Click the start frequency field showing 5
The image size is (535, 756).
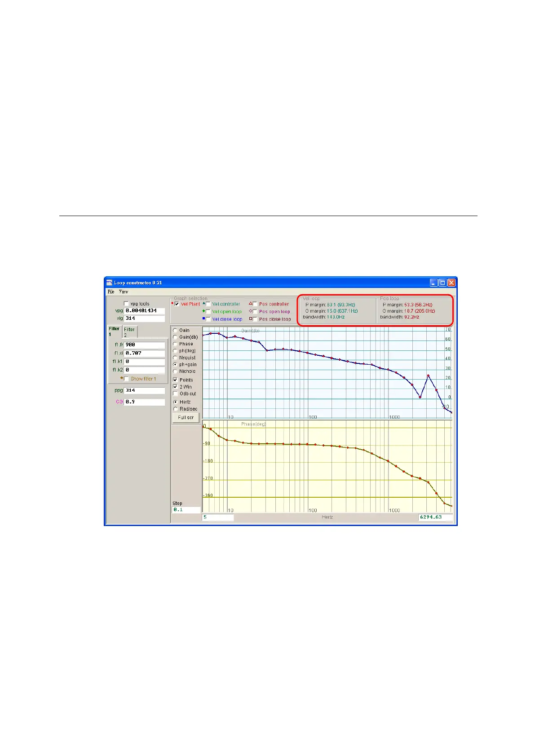218,517
